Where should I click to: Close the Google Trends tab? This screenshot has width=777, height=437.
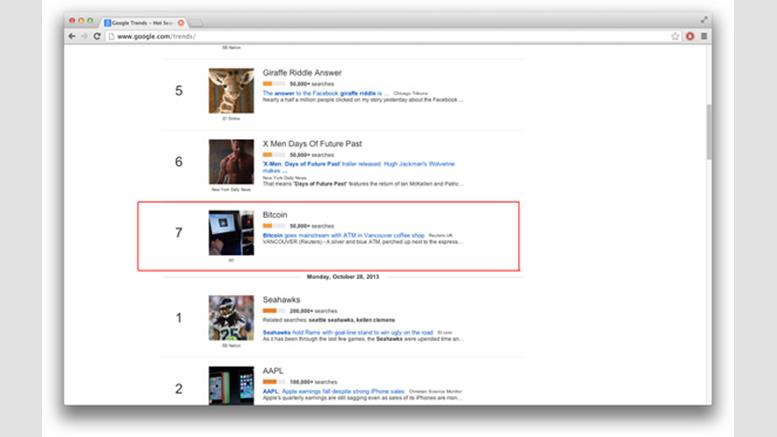click(x=181, y=23)
